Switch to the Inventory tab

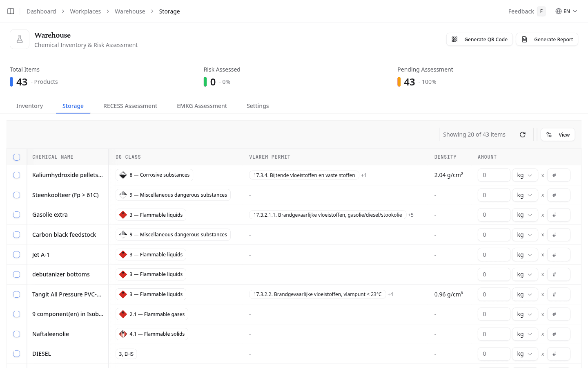click(29, 105)
